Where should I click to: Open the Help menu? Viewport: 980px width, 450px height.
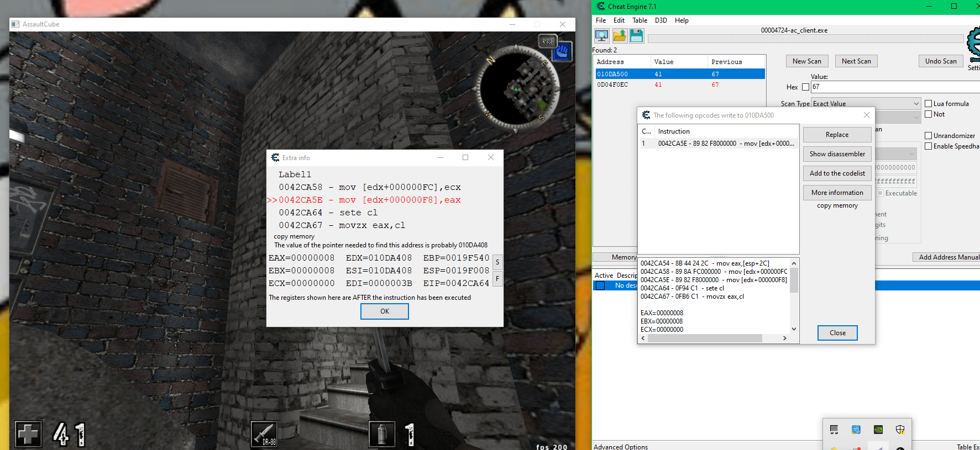682,20
